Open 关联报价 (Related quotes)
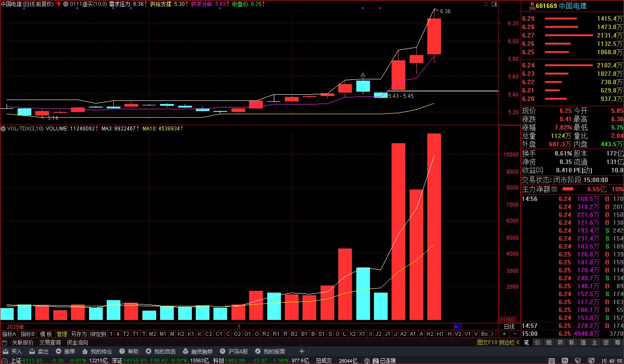Viewport: 624px width, 364px height. pyautogui.click(x=22, y=342)
